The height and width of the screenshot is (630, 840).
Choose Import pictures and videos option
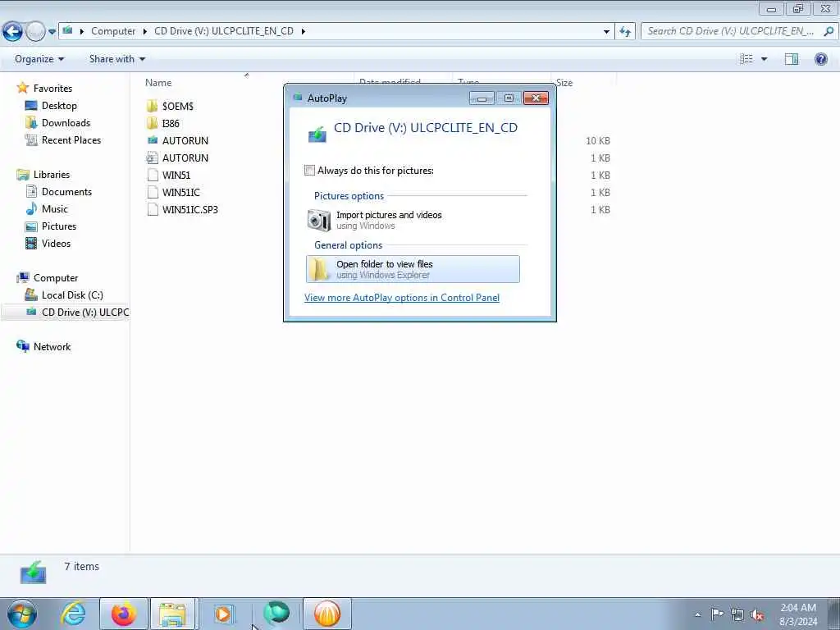coord(413,220)
